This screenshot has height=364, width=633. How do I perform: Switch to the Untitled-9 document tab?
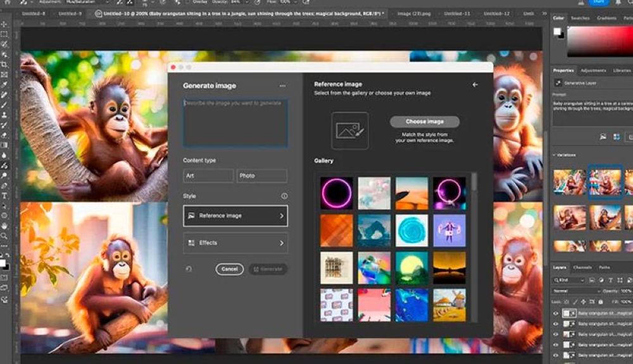pos(70,14)
